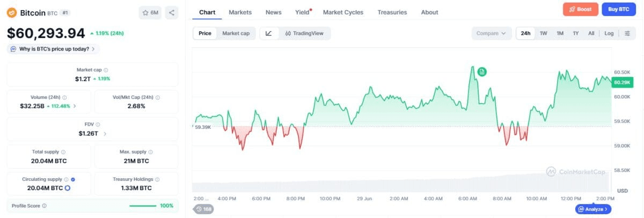Click the Boost button
Image resolution: width=644 pixels, height=218 pixels.
[581, 9]
